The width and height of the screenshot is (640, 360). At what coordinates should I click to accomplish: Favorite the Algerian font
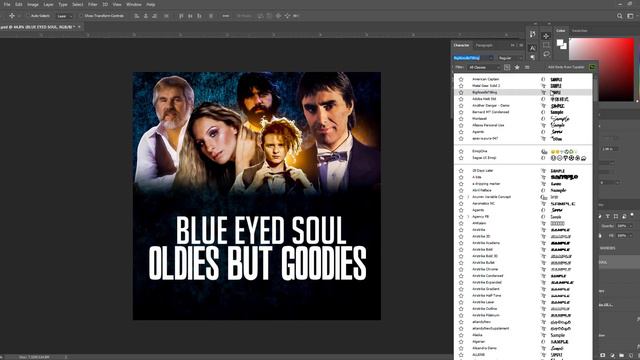tap(461, 342)
